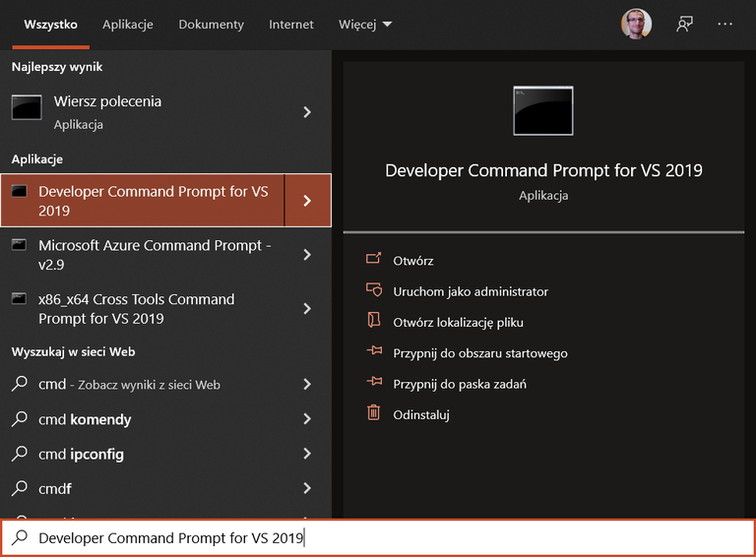Screen dimensions: 756x557
Task: Click the large Developer Command Prompt preview icon
Action: point(543,110)
